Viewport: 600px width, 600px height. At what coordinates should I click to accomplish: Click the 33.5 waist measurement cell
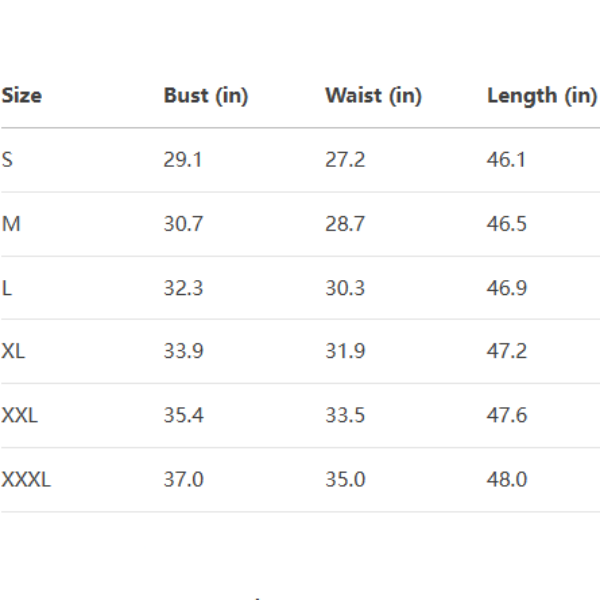[x=345, y=416]
